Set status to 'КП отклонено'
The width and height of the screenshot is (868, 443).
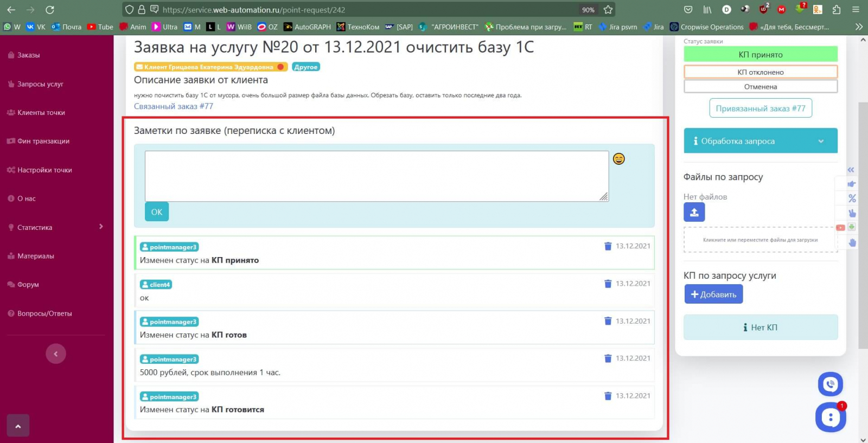[761, 72]
